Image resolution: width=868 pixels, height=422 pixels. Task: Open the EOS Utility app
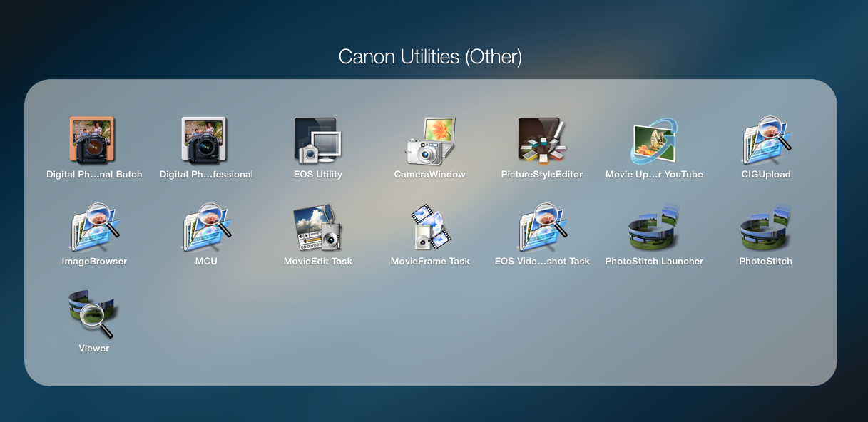point(317,140)
